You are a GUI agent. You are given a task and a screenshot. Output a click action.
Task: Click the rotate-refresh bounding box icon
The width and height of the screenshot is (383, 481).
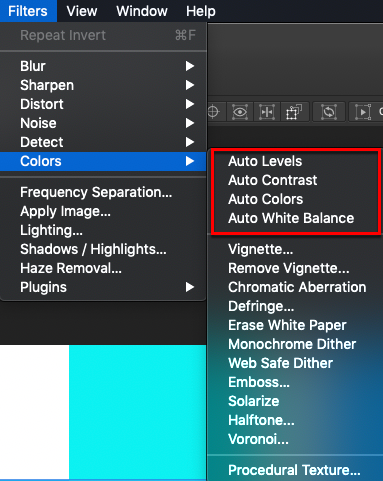(x=329, y=112)
